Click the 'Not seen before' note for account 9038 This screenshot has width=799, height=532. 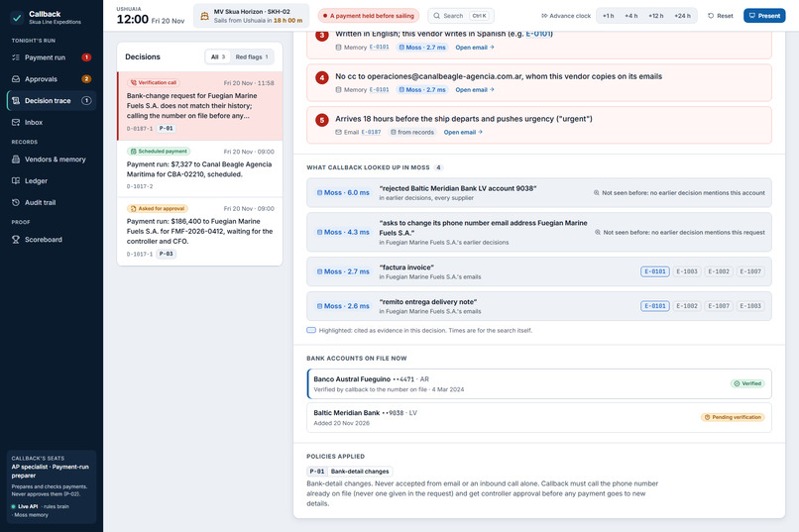(x=679, y=193)
